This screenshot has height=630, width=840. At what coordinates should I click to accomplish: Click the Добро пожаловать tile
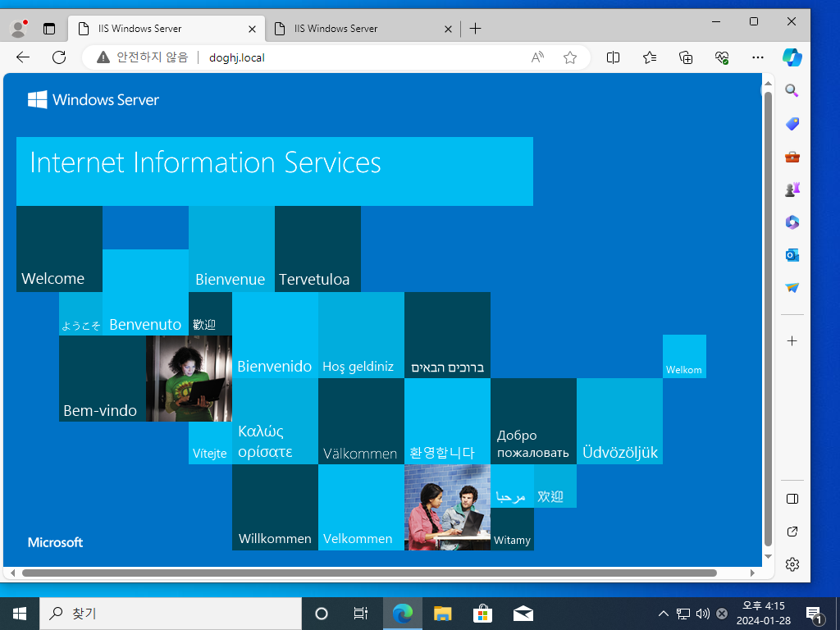[533, 422]
